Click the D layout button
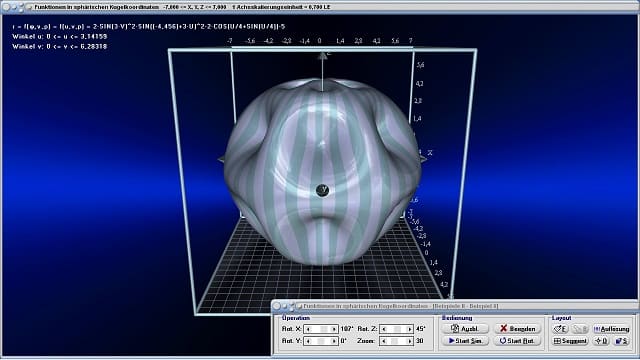The width and height of the screenshot is (640, 360). [601, 341]
